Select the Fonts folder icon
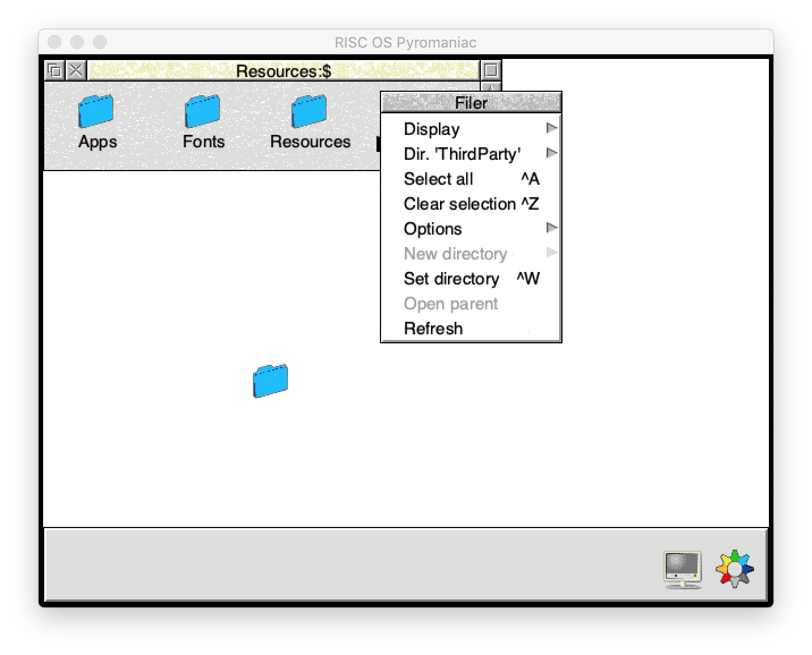812x655 pixels. coord(202,112)
